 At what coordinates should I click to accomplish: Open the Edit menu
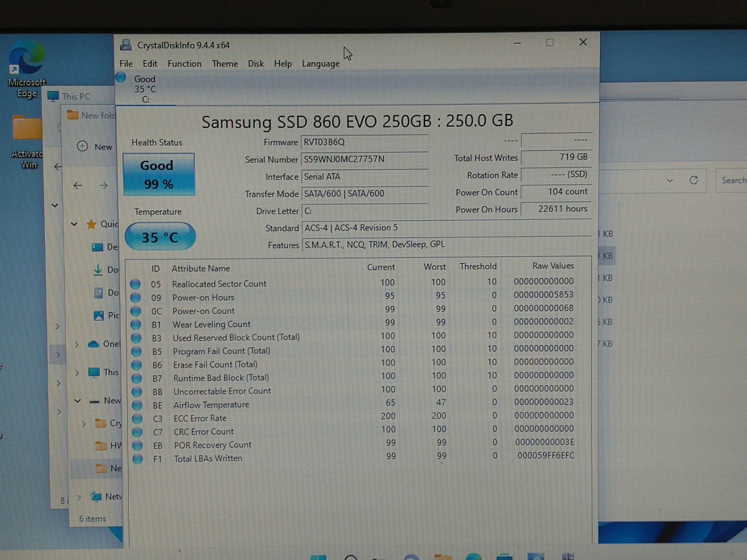click(x=150, y=64)
